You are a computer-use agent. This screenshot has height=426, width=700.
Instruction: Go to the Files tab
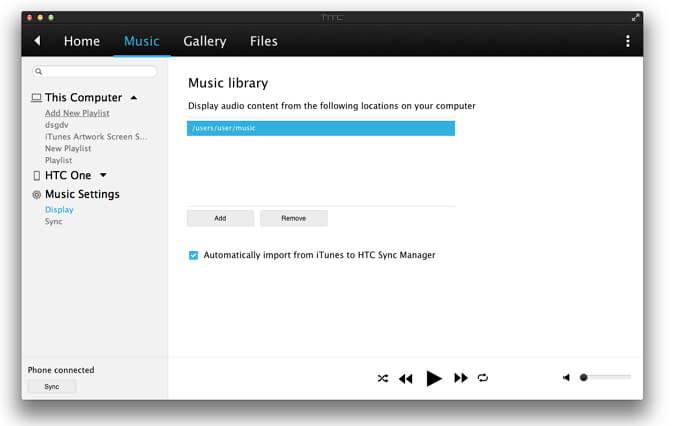(x=263, y=41)
